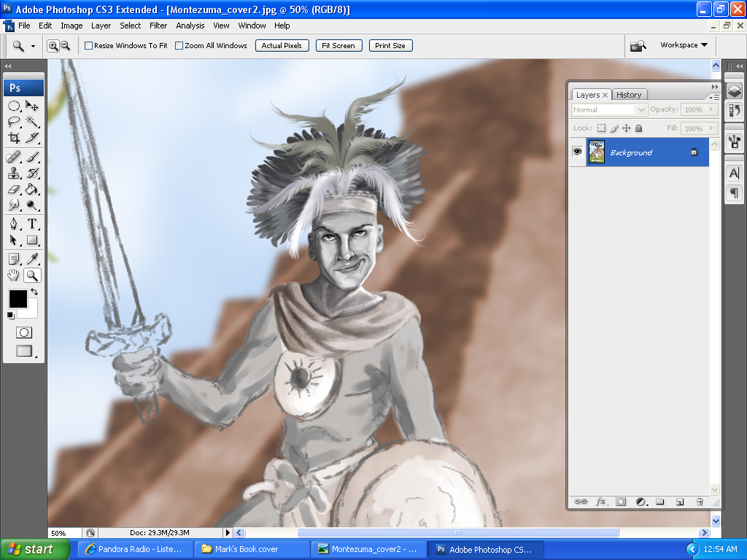Click the Actual Pixels button
Screen dimensions: 747x560
coord(282,46)
